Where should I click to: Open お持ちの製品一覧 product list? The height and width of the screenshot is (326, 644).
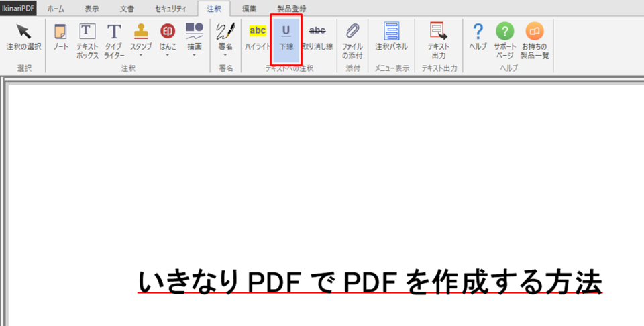pos(535,41)
